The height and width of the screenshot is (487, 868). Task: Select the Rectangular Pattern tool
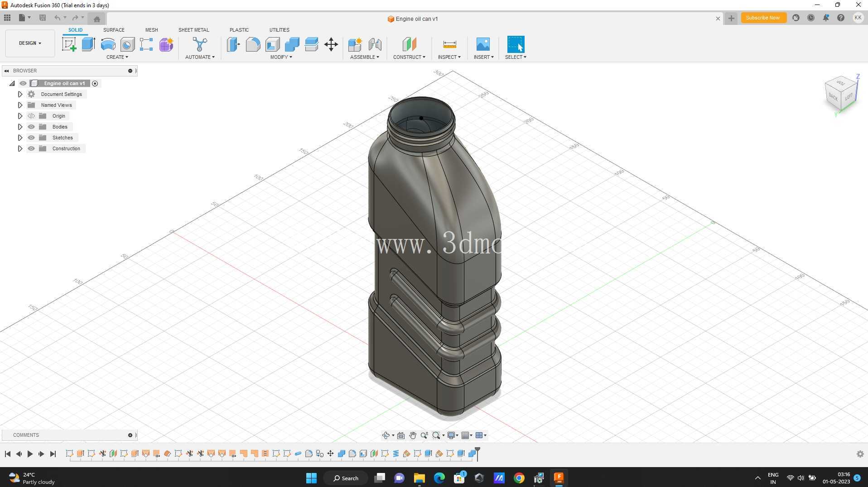146,44
